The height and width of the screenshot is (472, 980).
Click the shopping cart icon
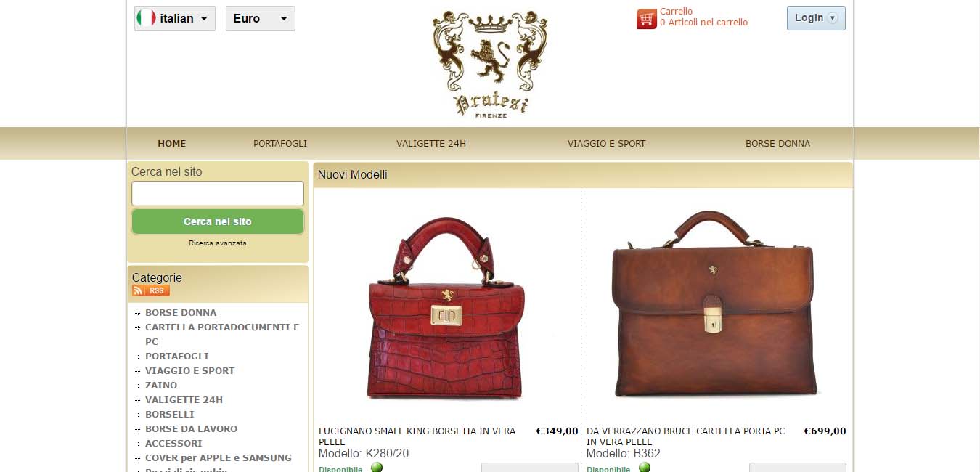coord(646,19)
